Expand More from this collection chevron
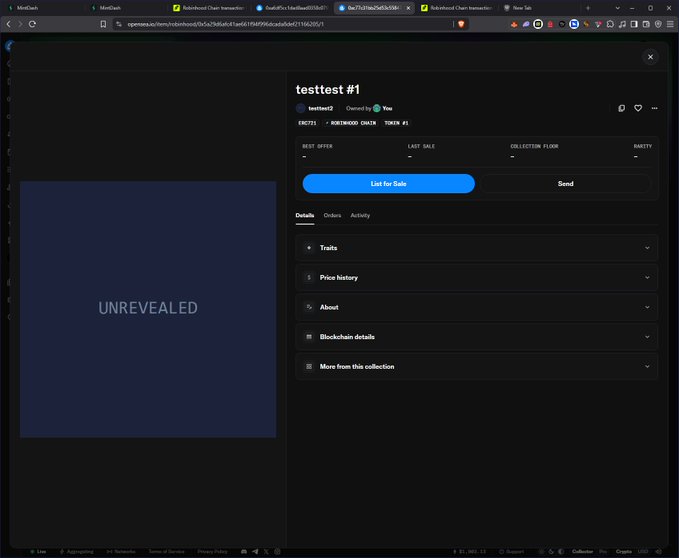Screen dimensions: 679x558 647,367
